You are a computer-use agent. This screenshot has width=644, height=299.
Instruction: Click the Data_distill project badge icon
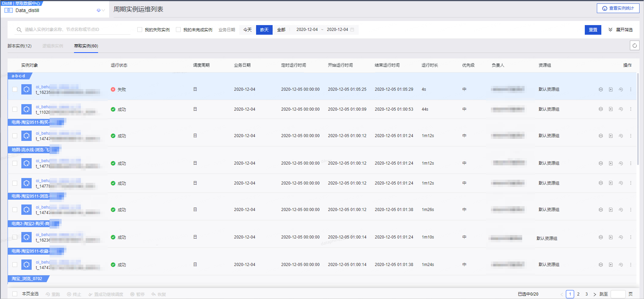click(9, 10)
